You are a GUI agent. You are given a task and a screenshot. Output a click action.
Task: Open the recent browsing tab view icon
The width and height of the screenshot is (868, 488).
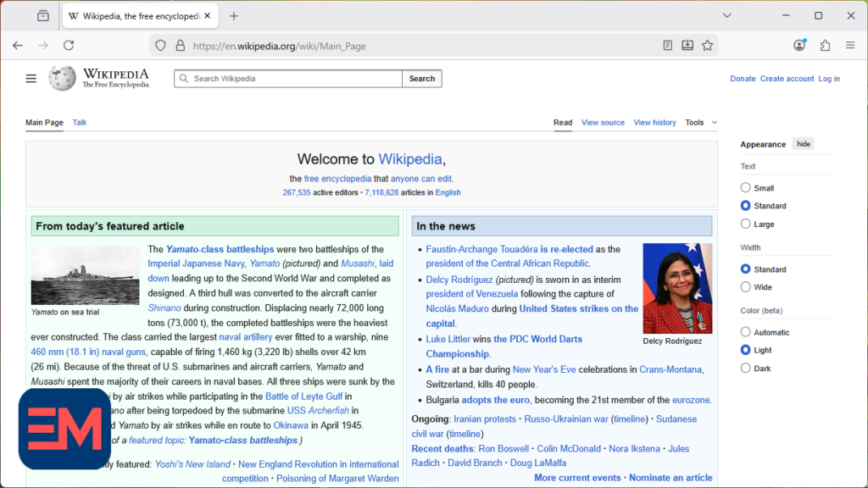click(43, 16)
